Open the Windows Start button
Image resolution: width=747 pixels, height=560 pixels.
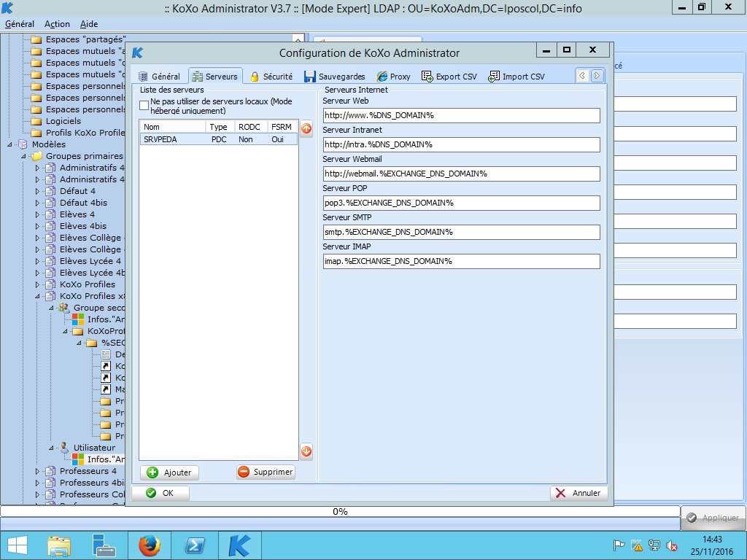point(18,545)
